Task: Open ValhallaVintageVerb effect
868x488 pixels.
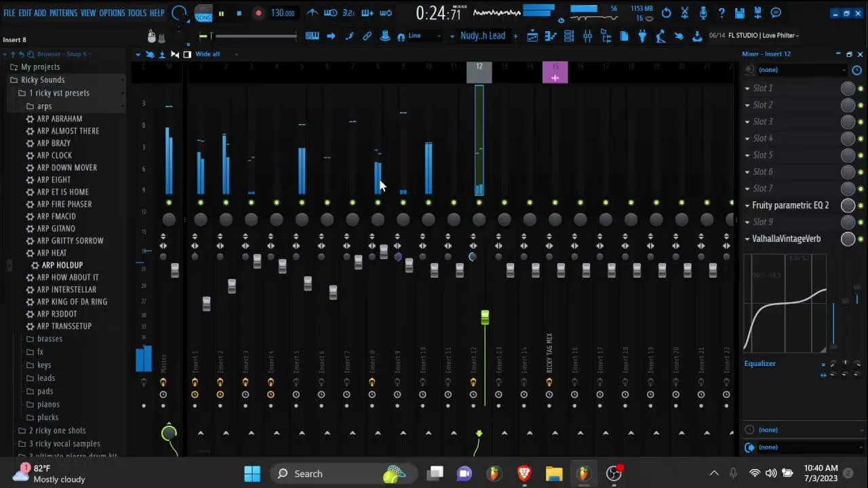Action: [x=786, y=239]
